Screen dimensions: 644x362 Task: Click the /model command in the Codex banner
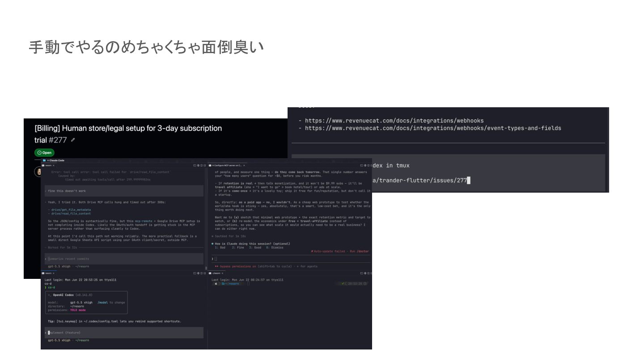[103, 303]
